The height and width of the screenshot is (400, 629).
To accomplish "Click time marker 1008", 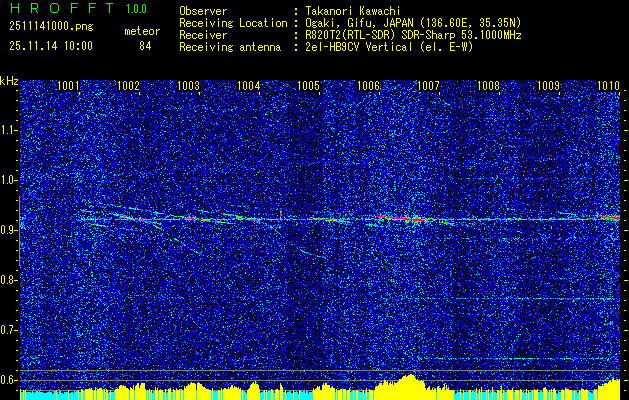I will (x=489, y=85).
